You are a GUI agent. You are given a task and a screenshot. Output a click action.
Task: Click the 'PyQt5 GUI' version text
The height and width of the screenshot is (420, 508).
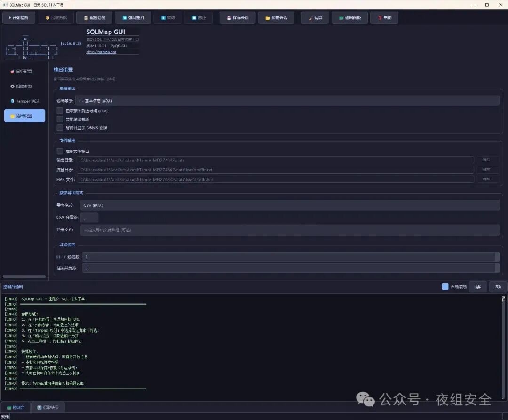click(x=119, y=46)
